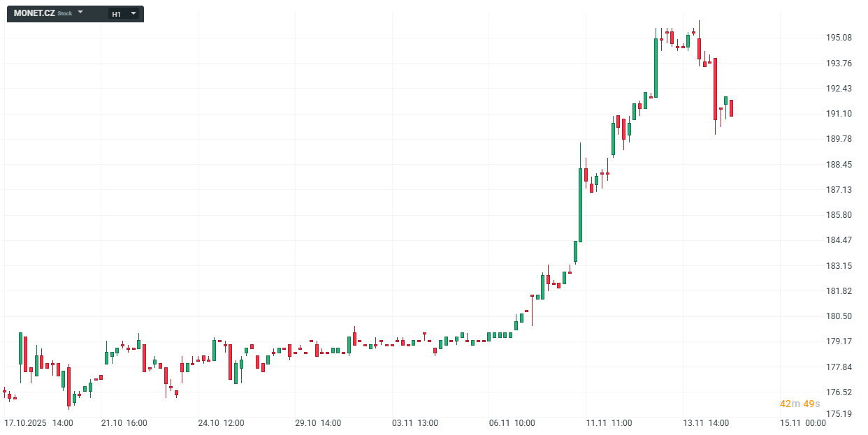Select the 15.11 00:00 time marker
The height and width of the screenshot is (435, 868).
803,423
